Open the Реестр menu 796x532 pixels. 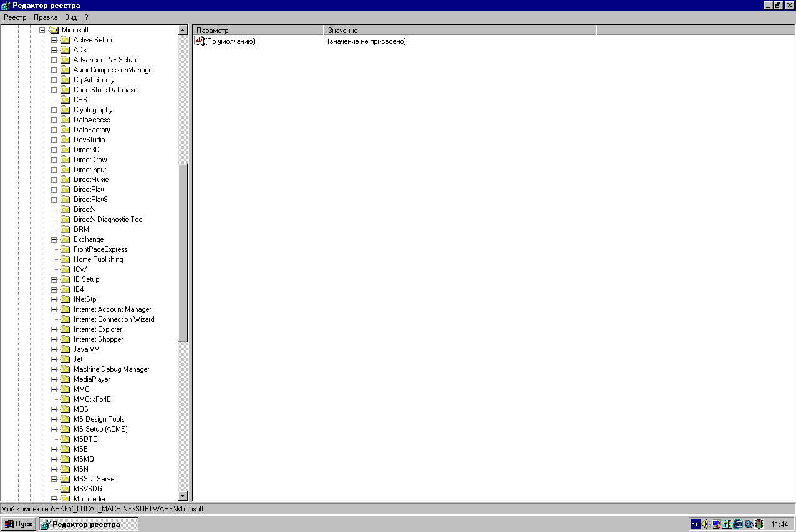pyautogui.click(x=15, y=17)
